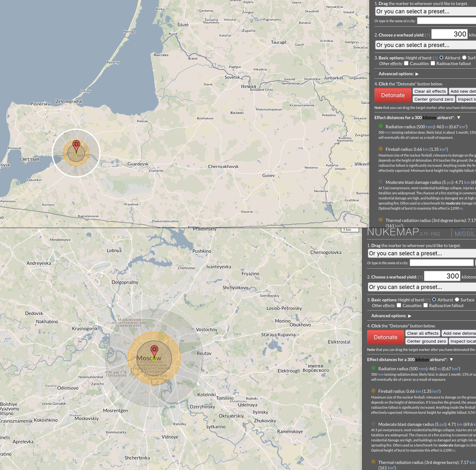Click the Fireball radius color dot in lower window

[373, 391]
